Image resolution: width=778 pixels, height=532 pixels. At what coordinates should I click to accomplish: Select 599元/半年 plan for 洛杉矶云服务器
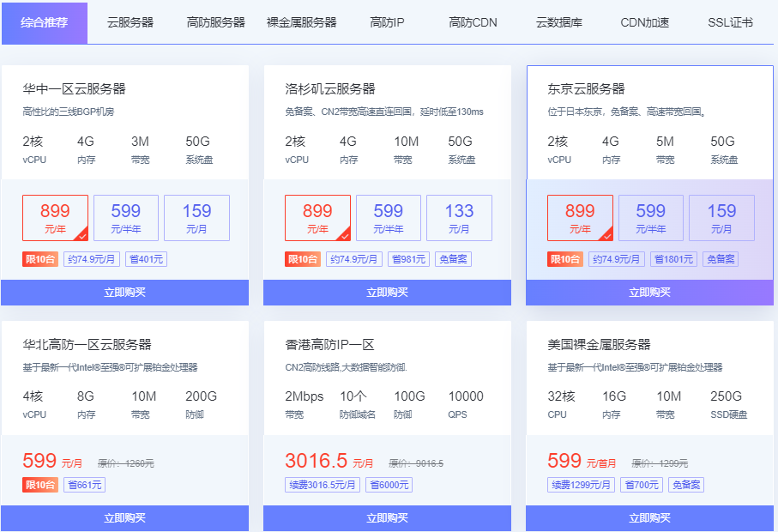[389, 218]
